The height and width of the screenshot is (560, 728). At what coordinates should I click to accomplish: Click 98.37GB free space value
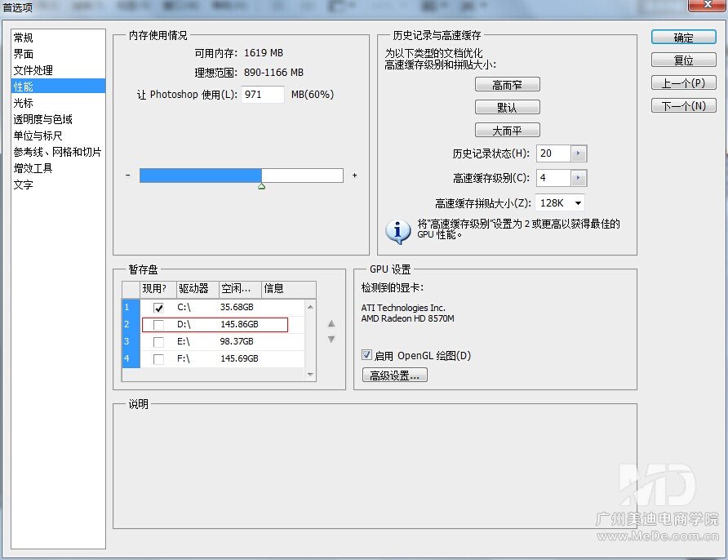click(x=237, y=341)
